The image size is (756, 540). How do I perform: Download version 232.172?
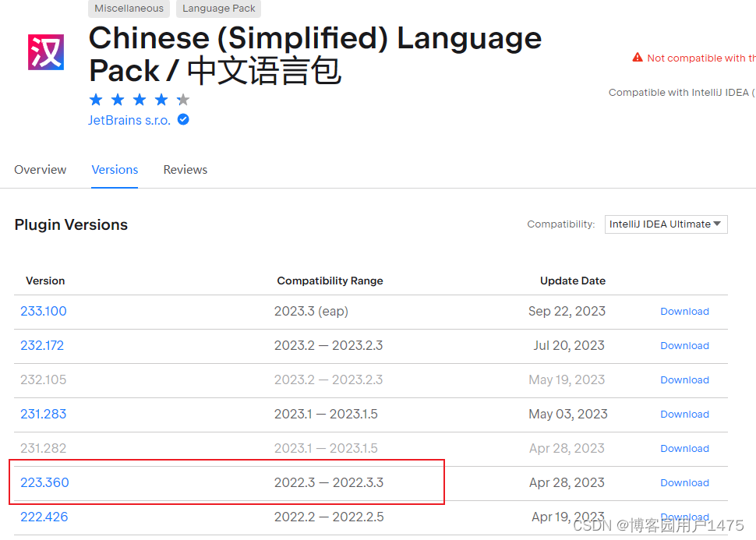[x=684, y=346]
